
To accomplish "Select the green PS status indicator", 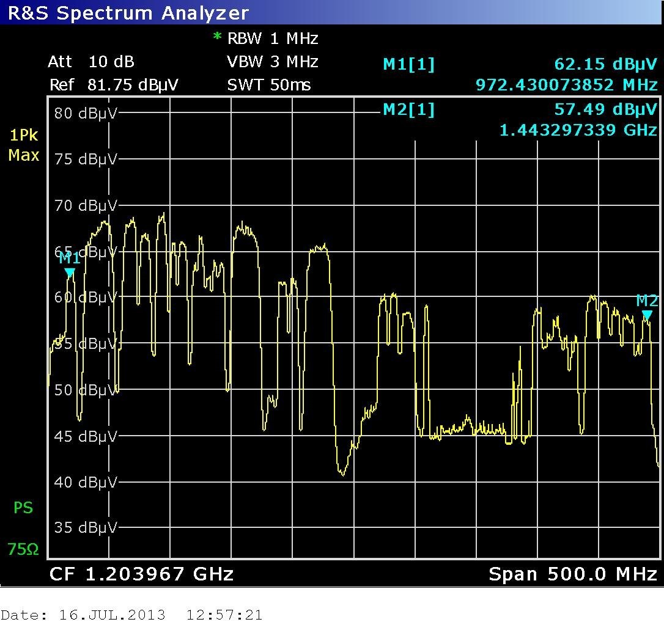I will point(23,508).
